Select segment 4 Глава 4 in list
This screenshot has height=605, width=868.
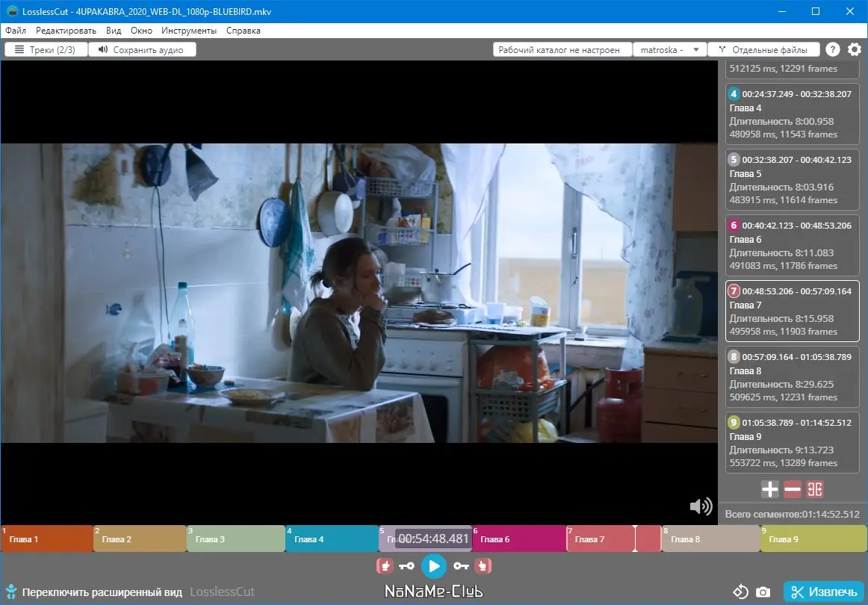[x=792, y=114]
